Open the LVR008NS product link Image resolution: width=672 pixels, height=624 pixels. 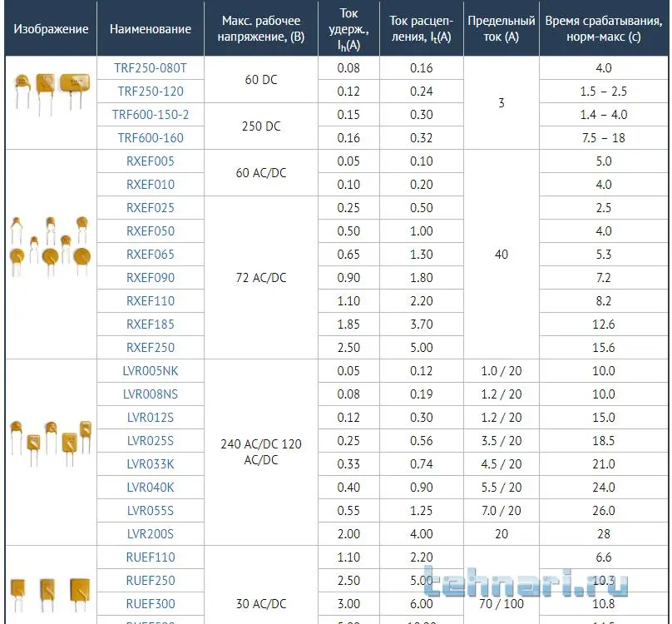point(151,394)
